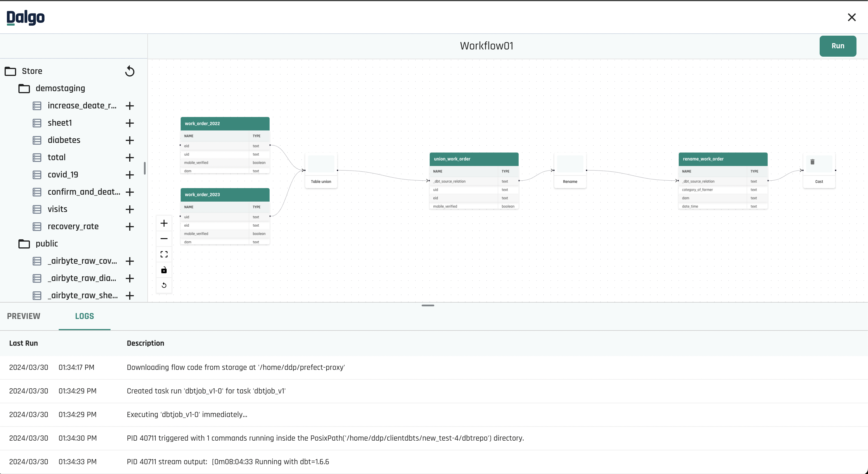Toggle the canvas lock
Viewport: 868px width, 474px height.
coord(164,270)
